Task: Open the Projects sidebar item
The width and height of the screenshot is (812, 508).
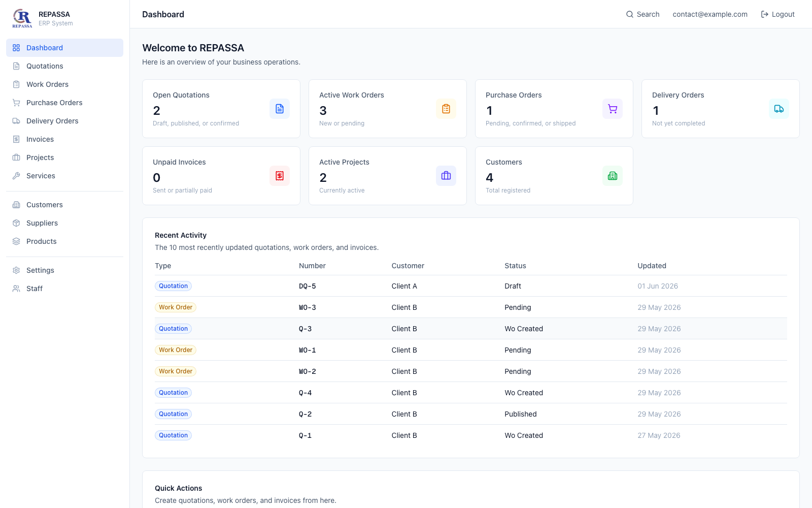Action: (x=64, y=157)
